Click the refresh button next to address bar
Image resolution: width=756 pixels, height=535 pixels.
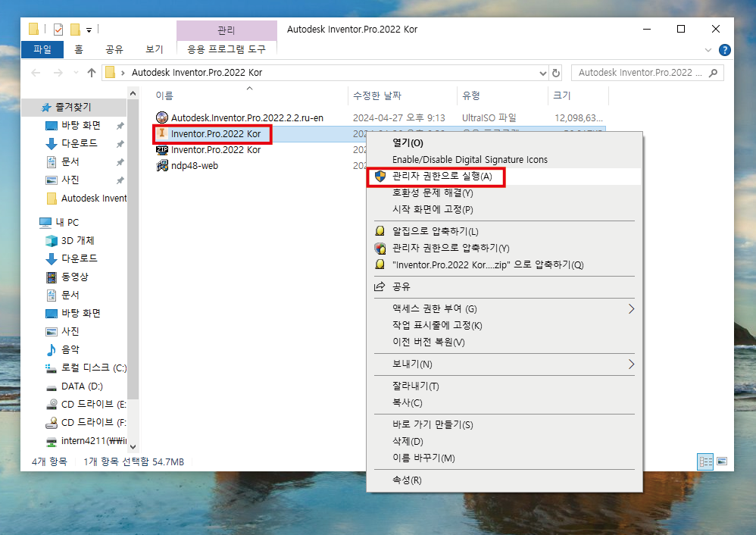point(556,73)
